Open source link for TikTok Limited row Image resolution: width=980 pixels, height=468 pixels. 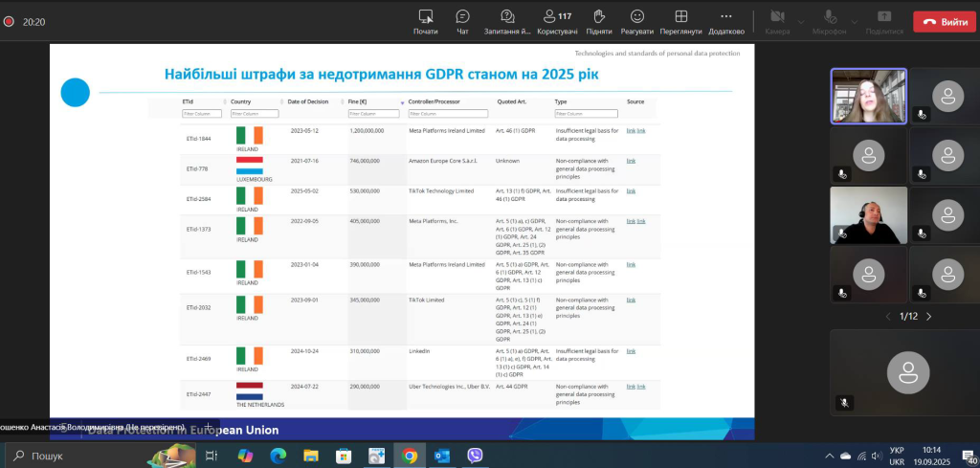coord(631,300)
